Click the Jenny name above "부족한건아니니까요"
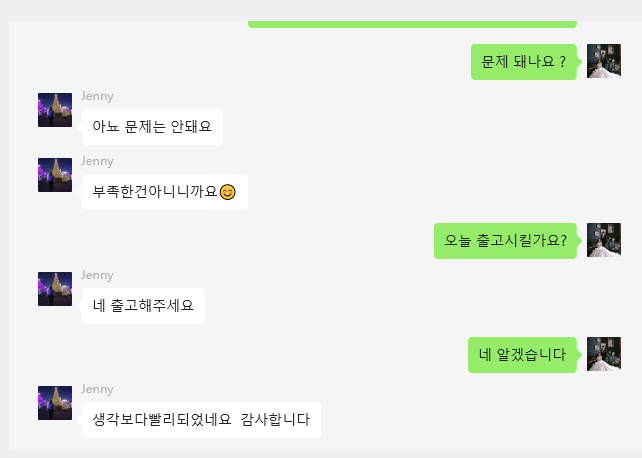The width and height of the screenshot is (642, 458). point(97,161)
